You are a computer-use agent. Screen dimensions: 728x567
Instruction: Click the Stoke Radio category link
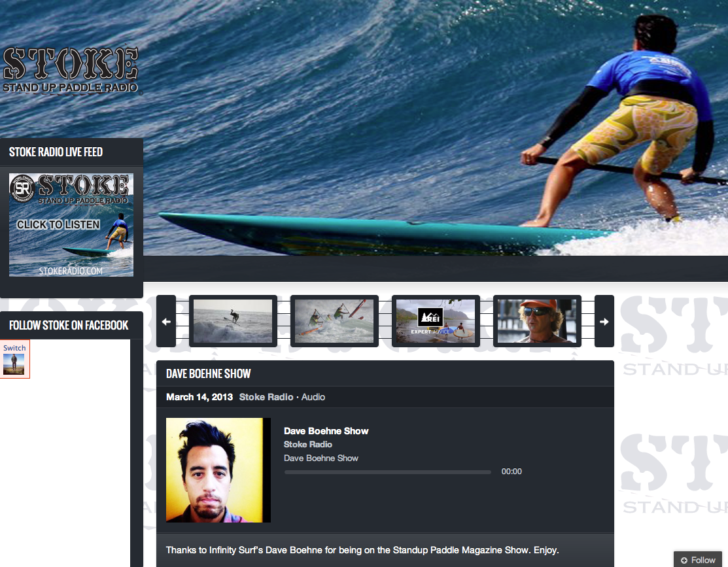pos(266,397)
